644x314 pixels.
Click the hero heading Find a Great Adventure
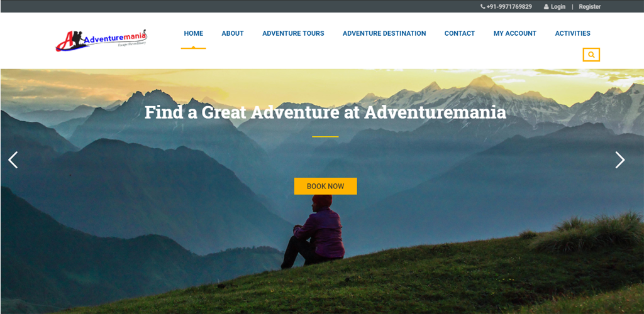click(325, 112)
